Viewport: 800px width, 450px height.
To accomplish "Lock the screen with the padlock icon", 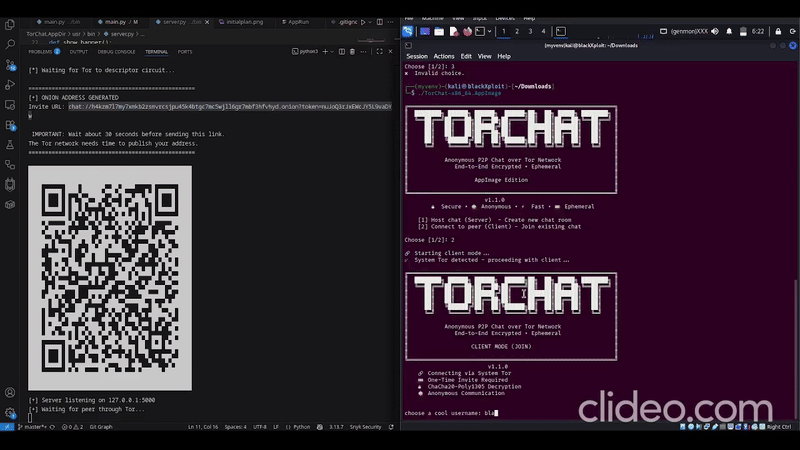I will click(x=778, y=32).
